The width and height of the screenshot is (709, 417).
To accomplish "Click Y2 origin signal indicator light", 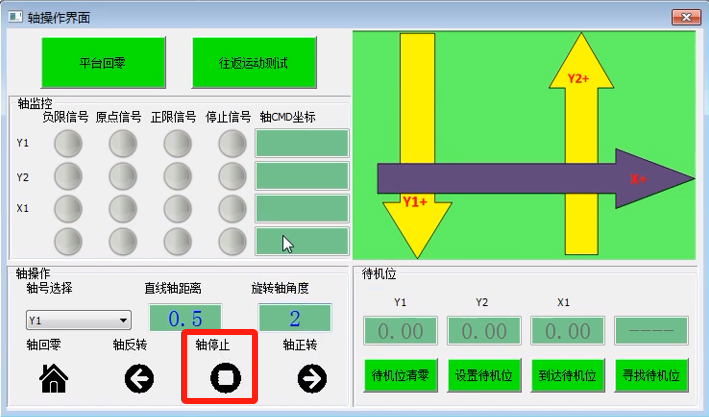I will (x=122, y=177).
